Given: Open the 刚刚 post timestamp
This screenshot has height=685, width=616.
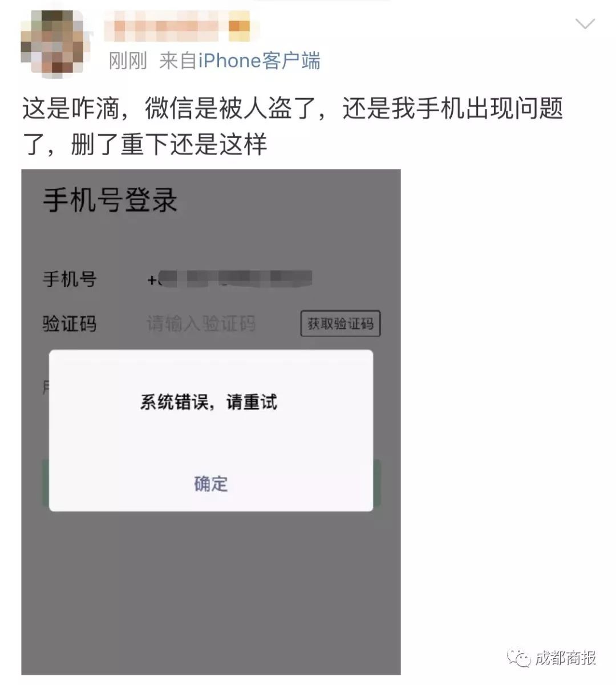Looking at the screenshot, I should point(128,60).
